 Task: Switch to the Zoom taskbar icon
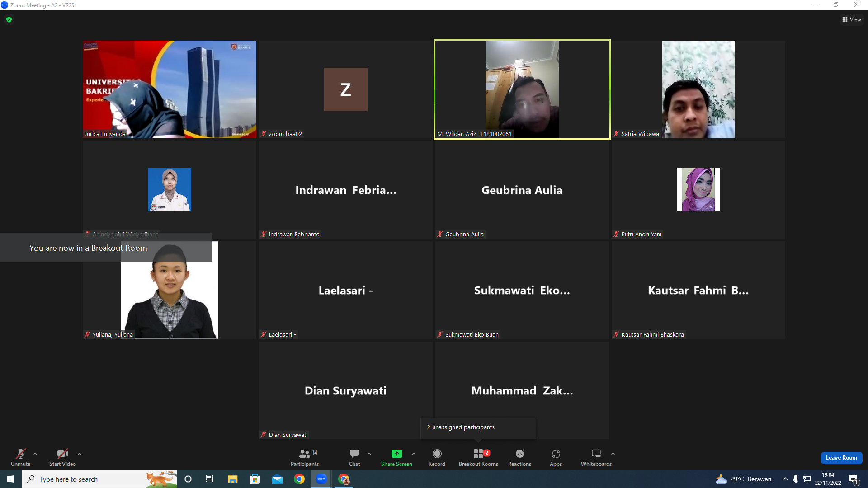click(x=321, y=479)
